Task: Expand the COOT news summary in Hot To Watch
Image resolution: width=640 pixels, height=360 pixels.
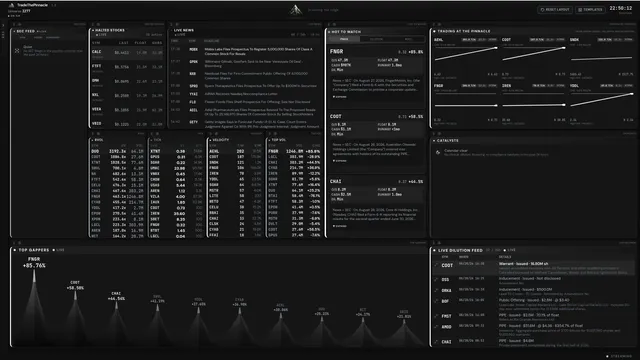Action: point(340,161)
